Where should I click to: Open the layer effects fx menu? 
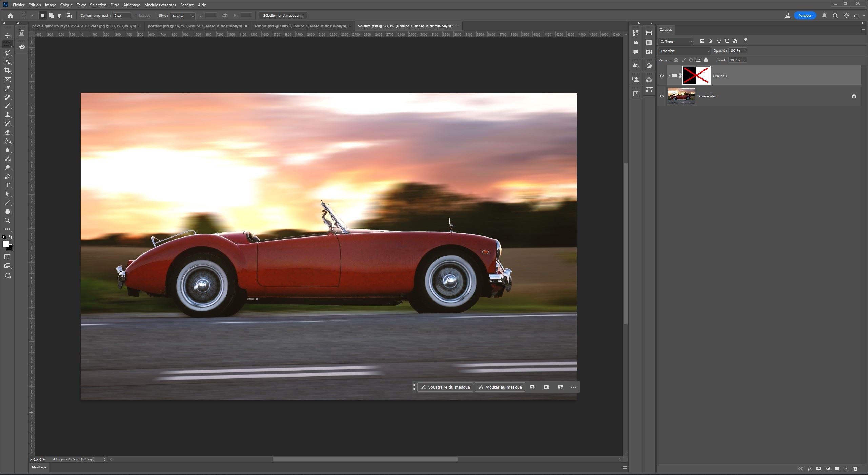810,468
